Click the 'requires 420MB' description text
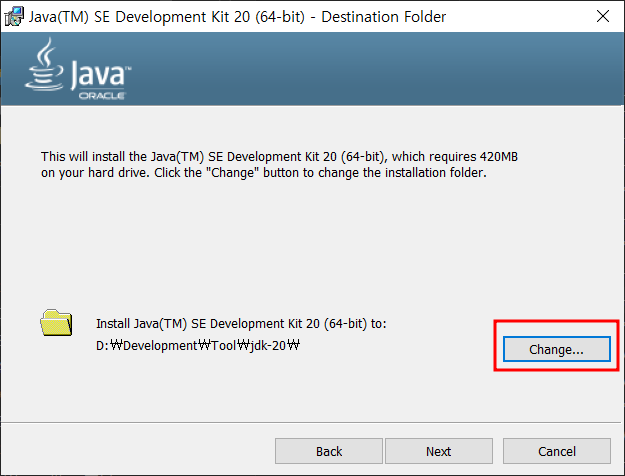The height and width of the screenshot is (476, 625). [474, 157]
